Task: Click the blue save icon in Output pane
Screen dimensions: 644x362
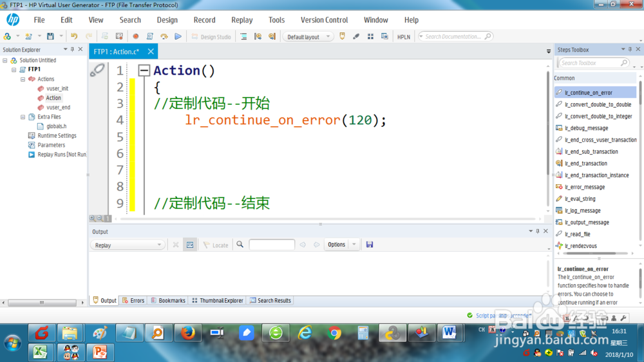Action: coord(370,245)
